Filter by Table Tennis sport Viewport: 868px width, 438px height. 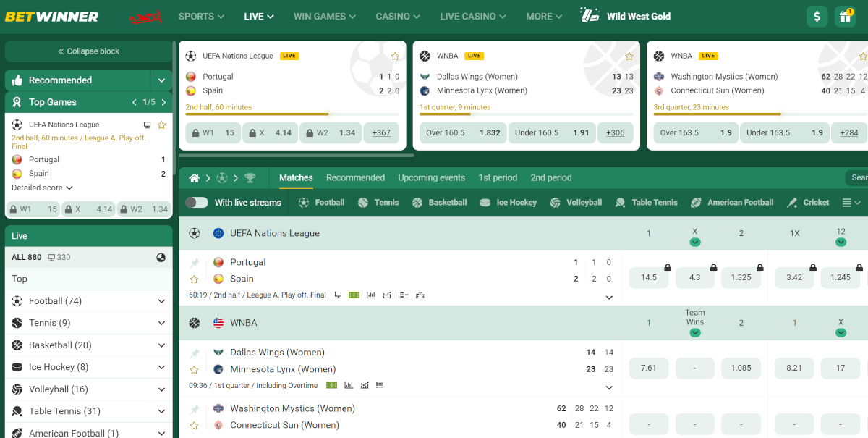tap(647, 203)
